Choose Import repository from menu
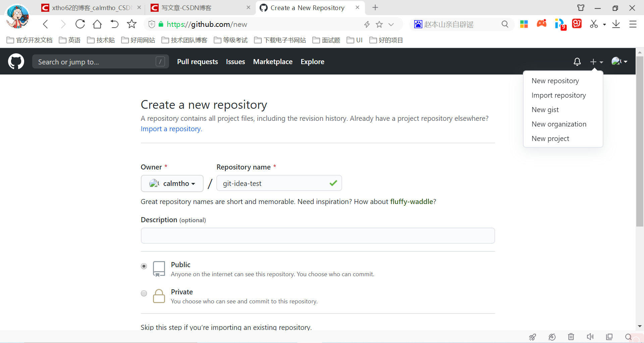 click(x=558, y=95)
